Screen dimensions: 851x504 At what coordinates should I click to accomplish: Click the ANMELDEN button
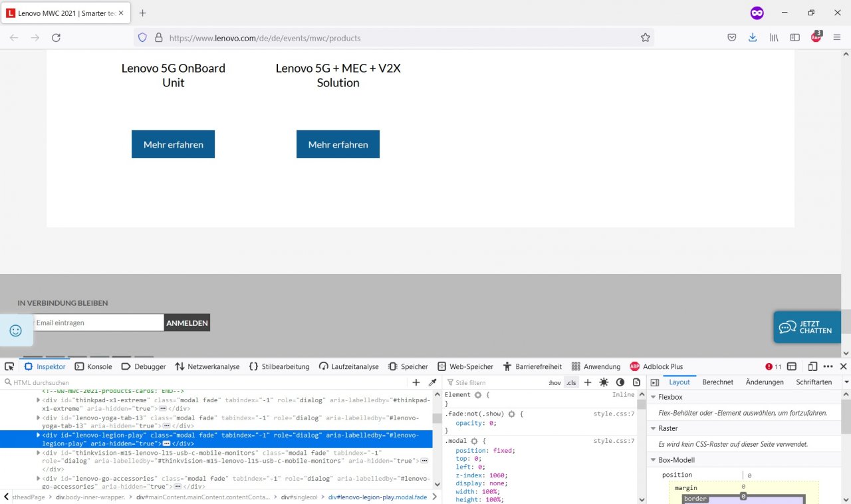pos(187,322)
